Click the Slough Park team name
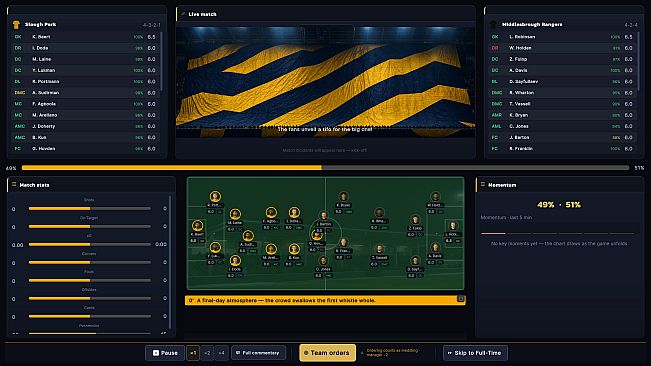 40,24
